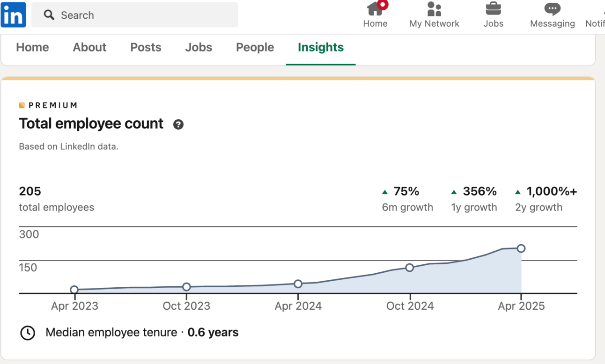Click the help icon beside Total employee count

178,124
